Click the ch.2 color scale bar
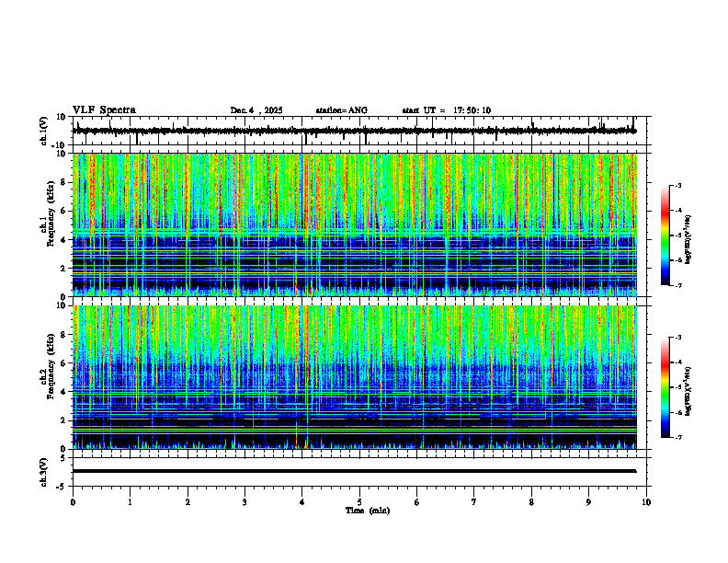Viewport: 728px width, 563px height. (665, 387)
